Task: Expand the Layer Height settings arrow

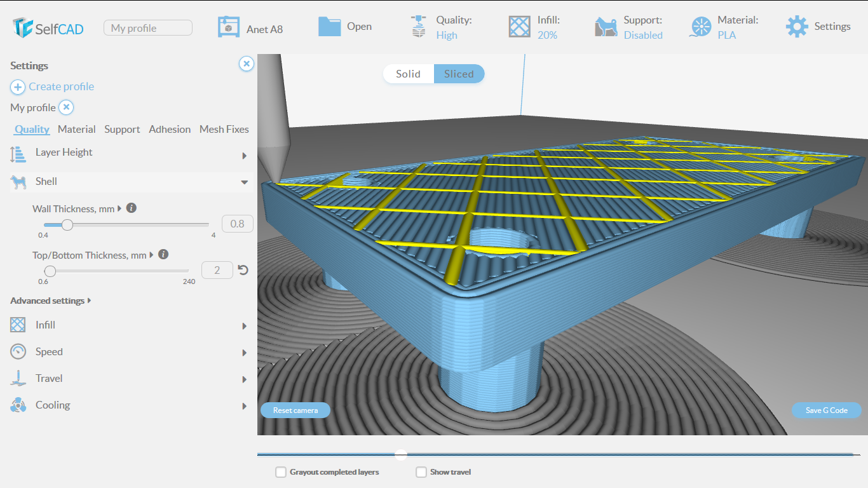Action: pos(244,155)
